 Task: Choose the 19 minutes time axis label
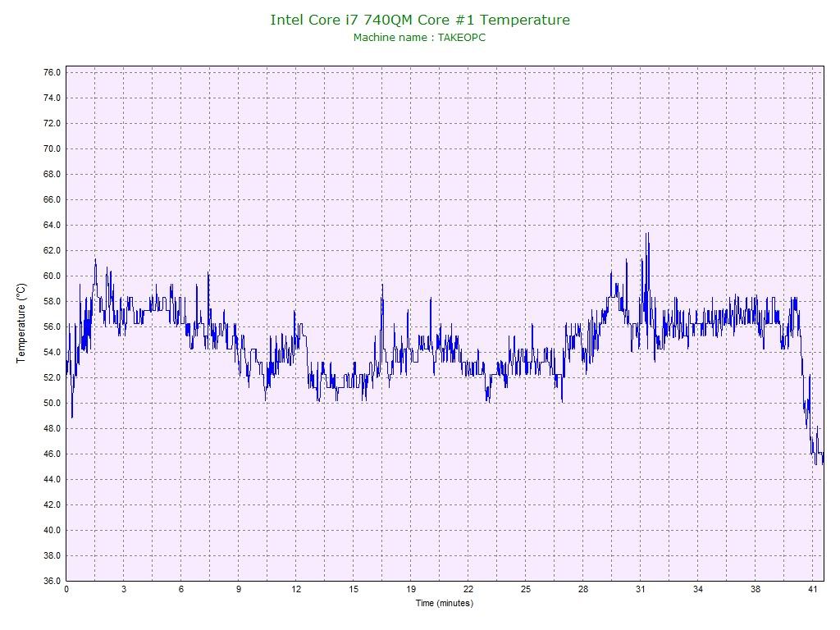[411, 589]
